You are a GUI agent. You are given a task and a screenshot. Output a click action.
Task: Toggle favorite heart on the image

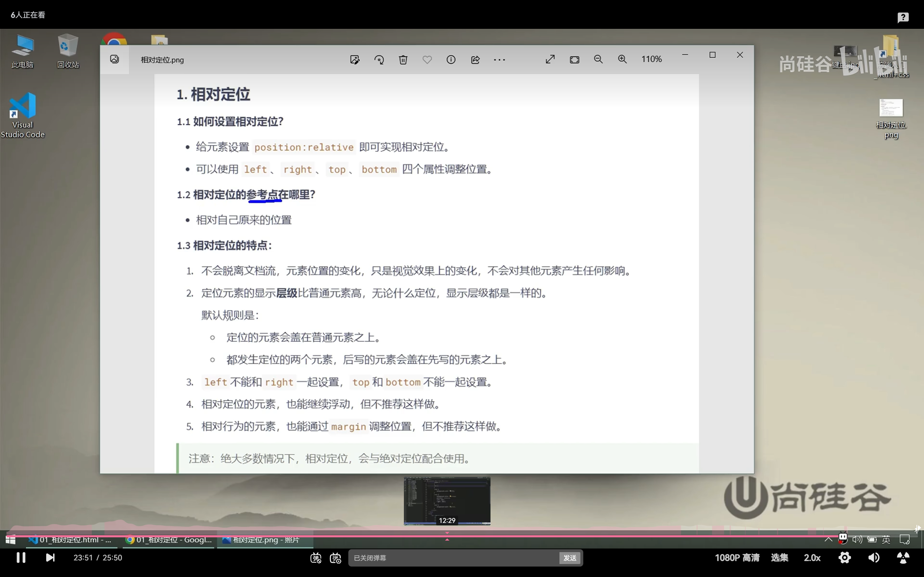coord(427,60)
